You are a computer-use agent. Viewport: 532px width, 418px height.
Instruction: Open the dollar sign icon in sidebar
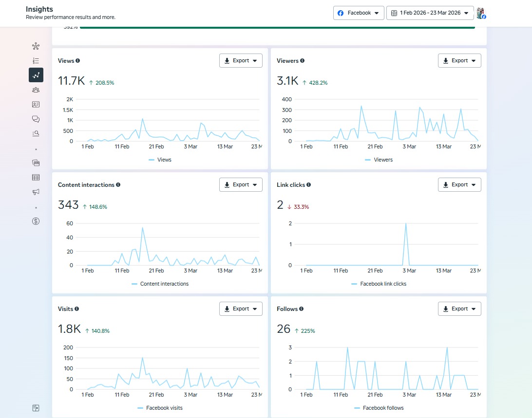36,221
